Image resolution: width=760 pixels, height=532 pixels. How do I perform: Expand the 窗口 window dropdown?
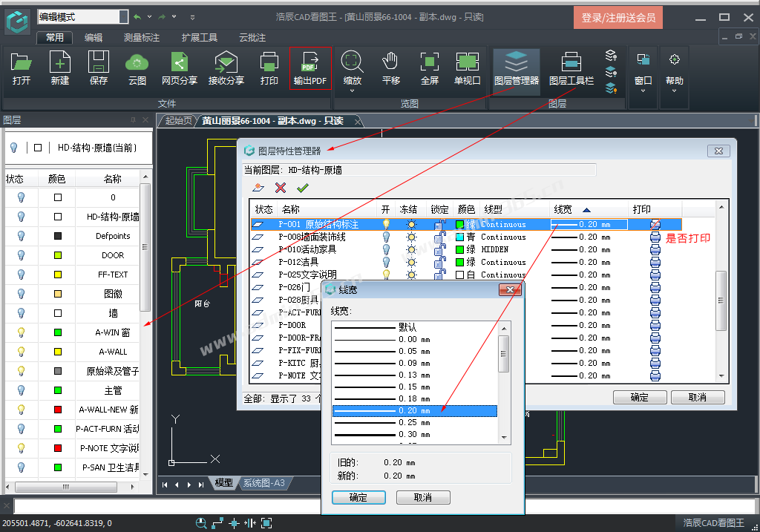(643, 91)
